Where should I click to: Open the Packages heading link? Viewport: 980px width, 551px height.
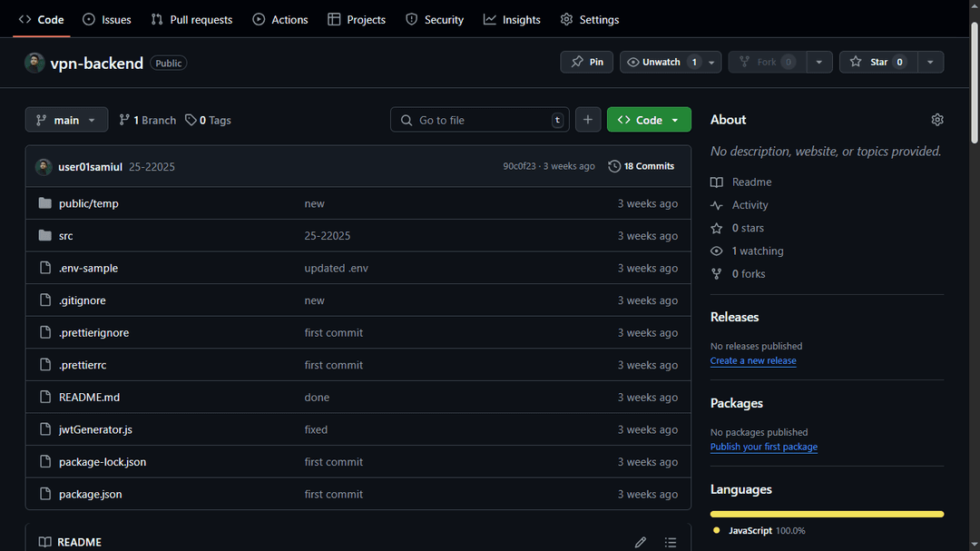[x=736, y=403]
